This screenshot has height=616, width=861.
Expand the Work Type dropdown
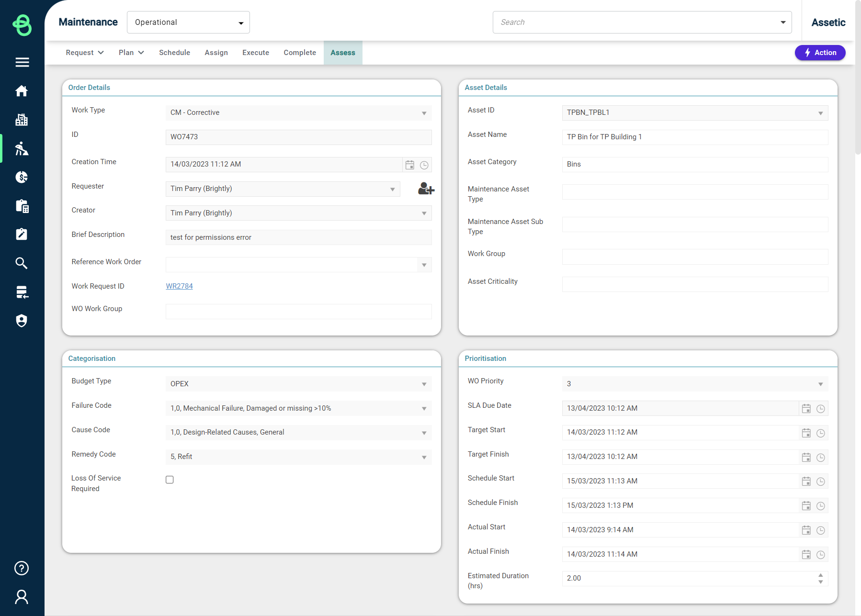[x=424, y=113]
